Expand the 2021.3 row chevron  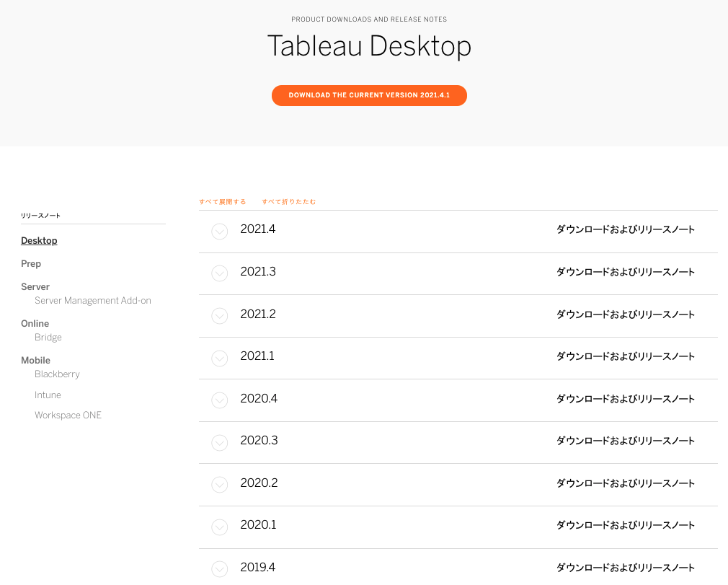click(x=220, y=273)
